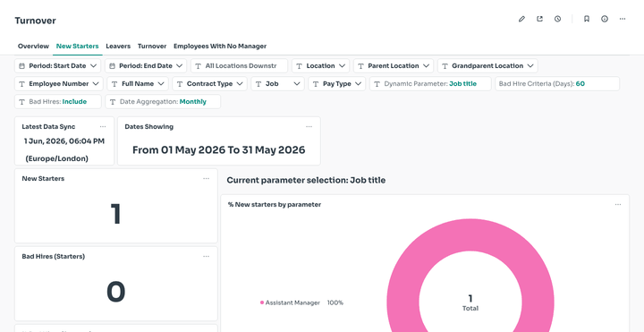Click the 'Bad Hires (Starters)' tile title
This screenshot has width=644, height=332.
click(x=54, y=257)
